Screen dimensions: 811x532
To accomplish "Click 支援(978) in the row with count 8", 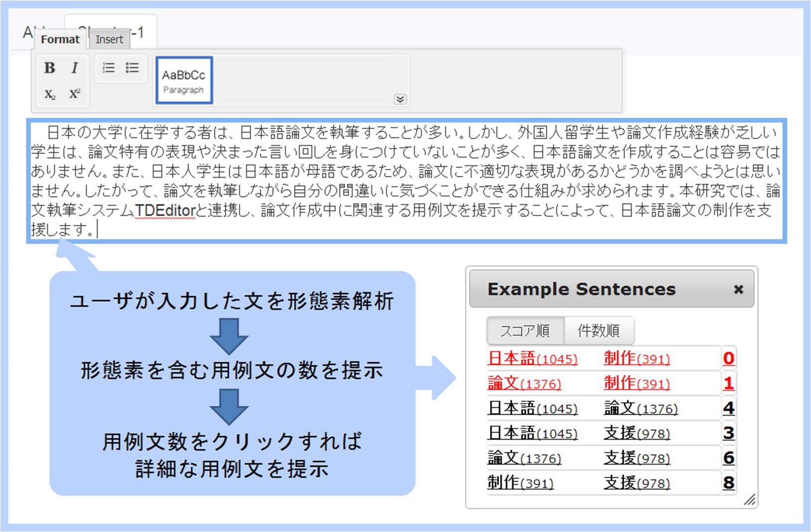I will point(637,483).
